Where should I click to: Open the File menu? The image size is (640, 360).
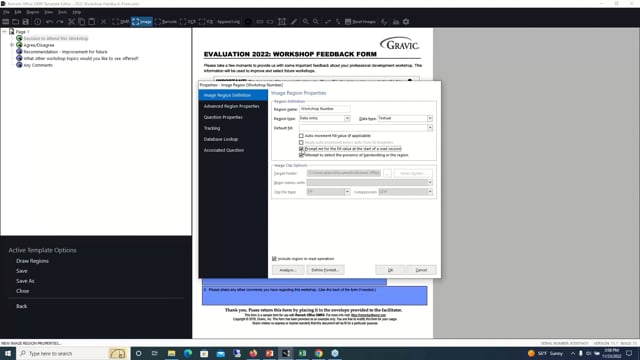[6, 12]
